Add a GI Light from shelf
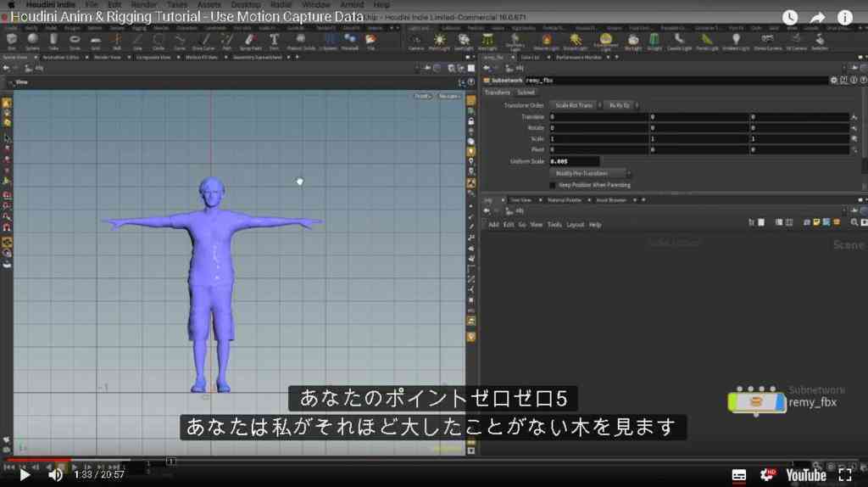The image size is (868, 487). (x=654, y=42)
